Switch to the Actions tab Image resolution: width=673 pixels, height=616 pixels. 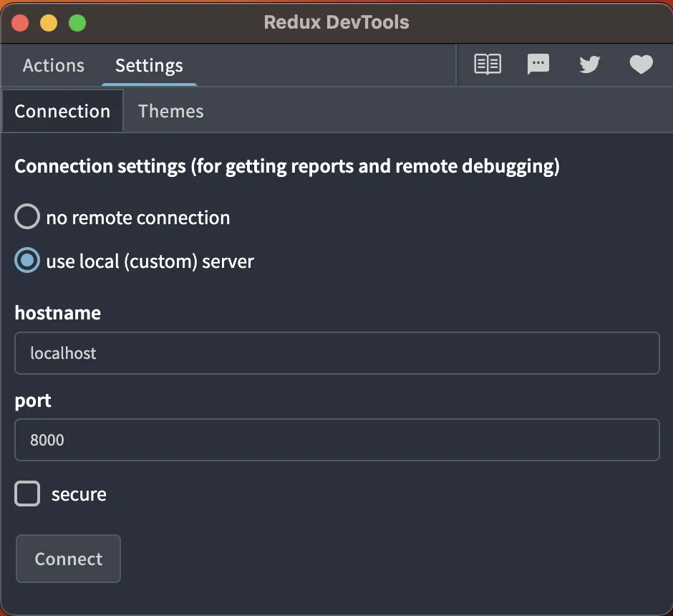point(54,66)
